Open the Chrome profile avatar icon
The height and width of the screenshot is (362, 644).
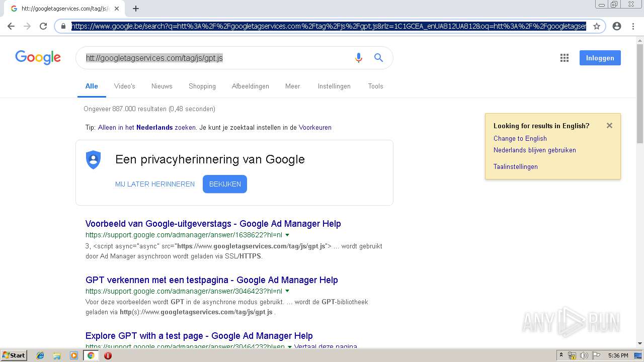pyautogui.click(x=617, y=26)
